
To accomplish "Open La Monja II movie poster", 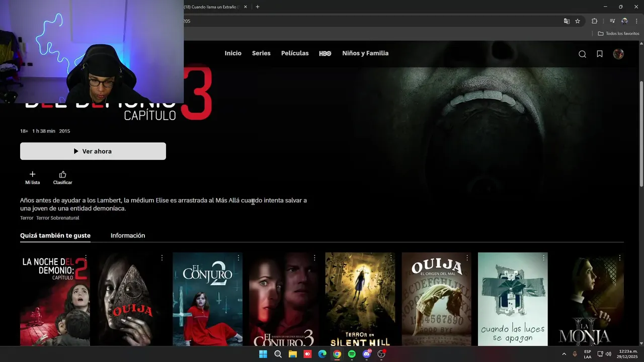I will click(589, 299).
